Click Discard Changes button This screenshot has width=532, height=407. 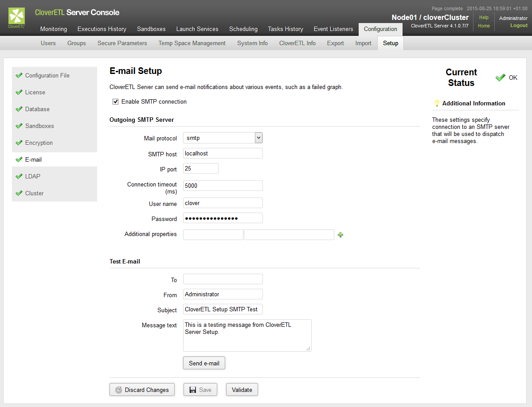[x=142, y=390]
